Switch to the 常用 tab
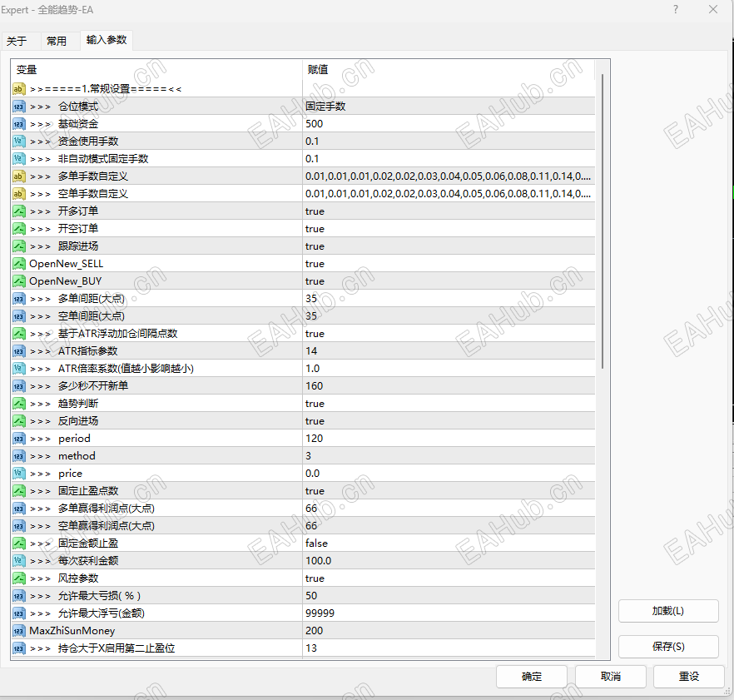This screenshot has height=700, width=734. coord(57,40)
